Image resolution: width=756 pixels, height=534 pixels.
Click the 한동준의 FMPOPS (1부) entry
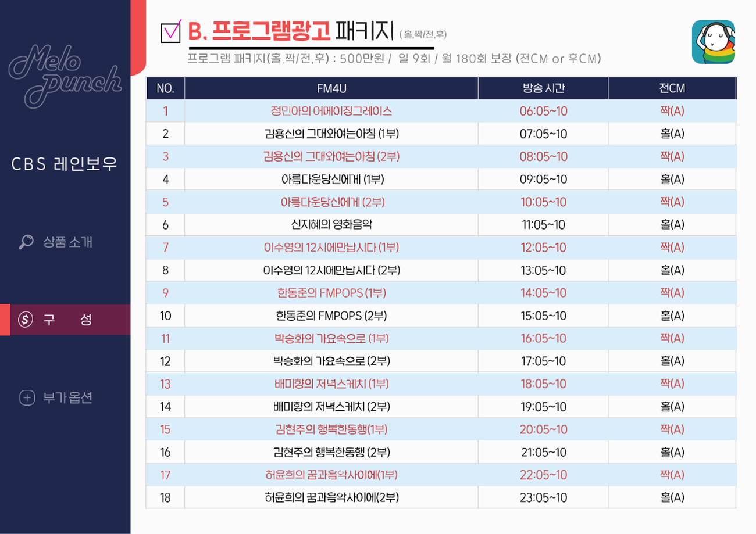[331, 293]
